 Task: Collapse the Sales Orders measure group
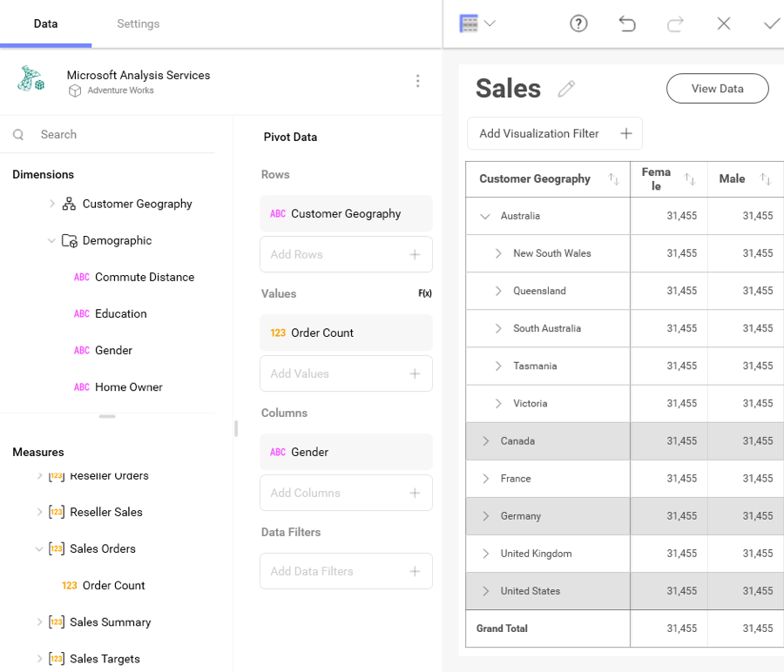39,549
